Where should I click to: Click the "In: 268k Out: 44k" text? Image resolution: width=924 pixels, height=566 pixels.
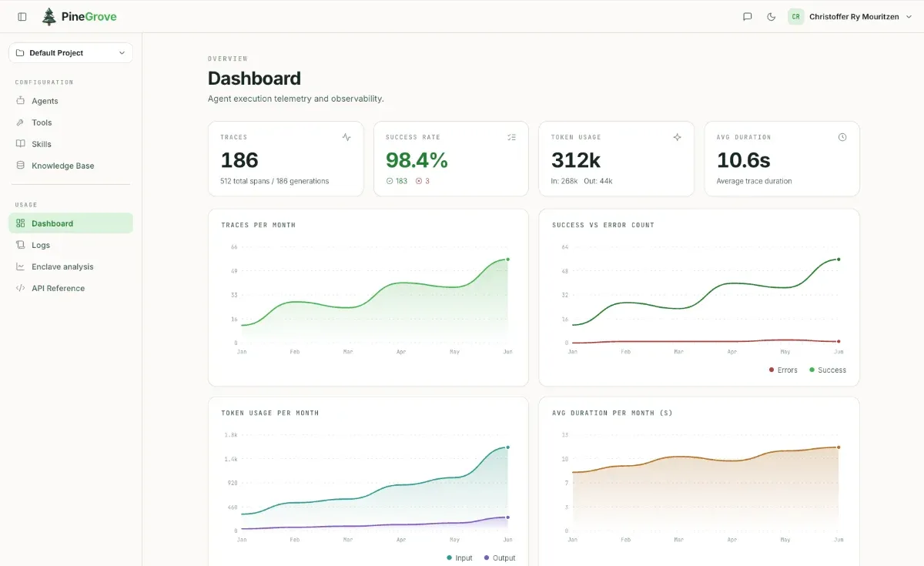click(x=582, y=181)
